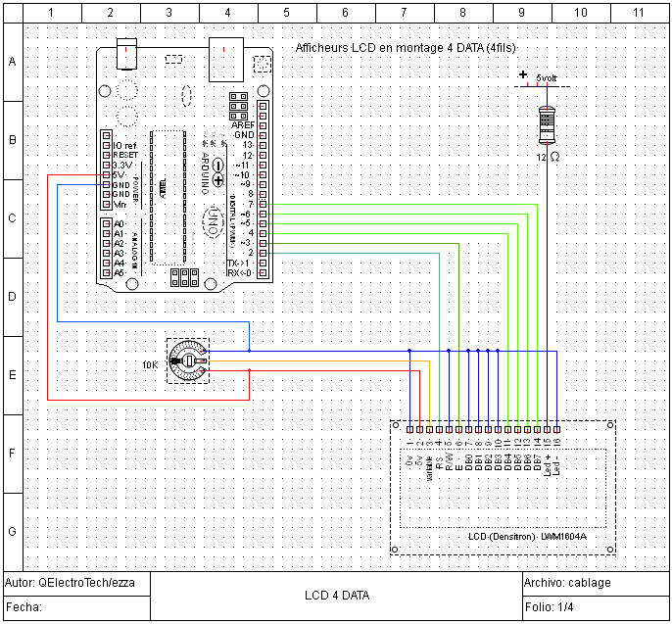Select the ATMEL microcontroller chip
This screenshot has height=624, width=672.
tap(168, 198)
